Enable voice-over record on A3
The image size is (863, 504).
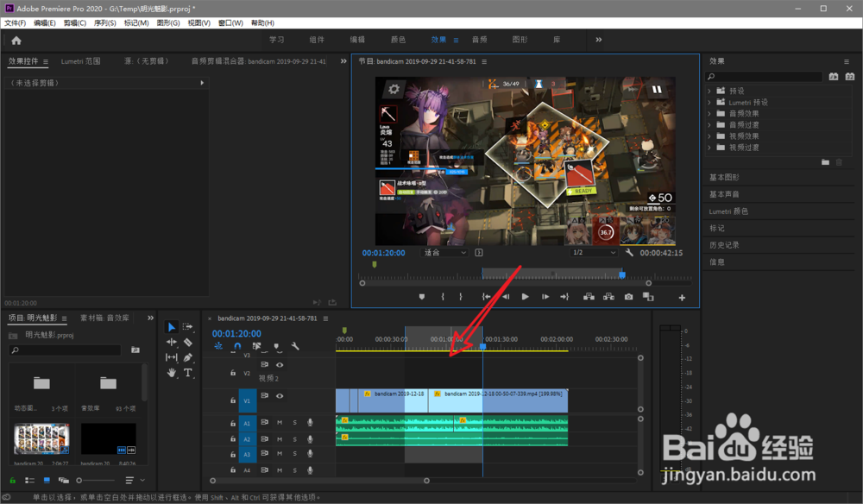(311, 453)
